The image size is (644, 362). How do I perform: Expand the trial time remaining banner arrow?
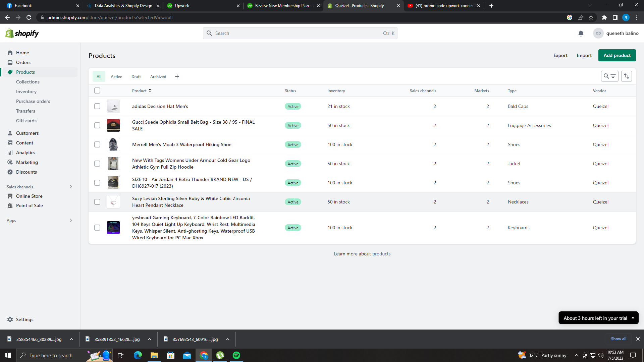633,318
